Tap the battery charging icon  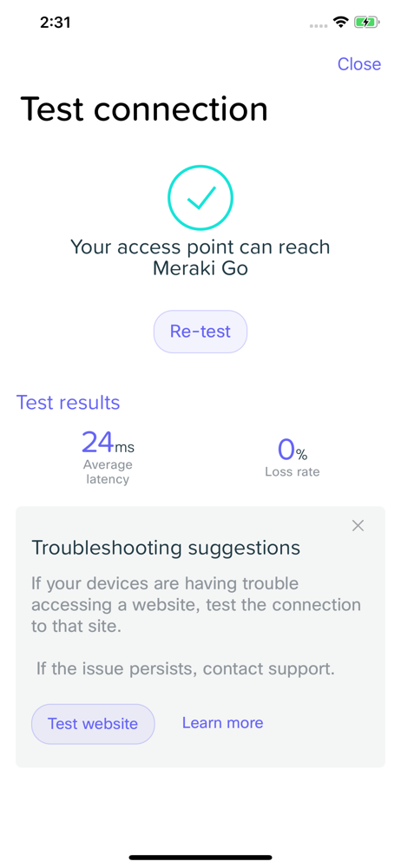(x=366, y=23)
